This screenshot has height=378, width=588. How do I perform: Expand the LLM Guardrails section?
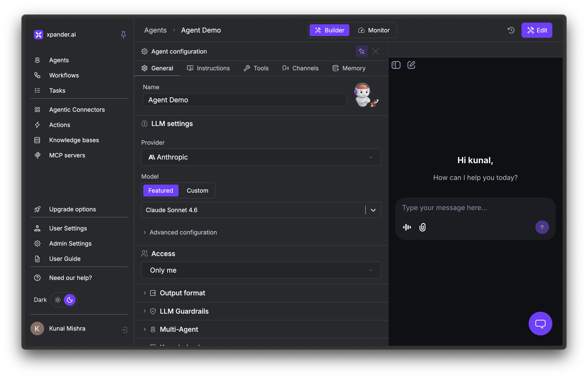[184, 311]
